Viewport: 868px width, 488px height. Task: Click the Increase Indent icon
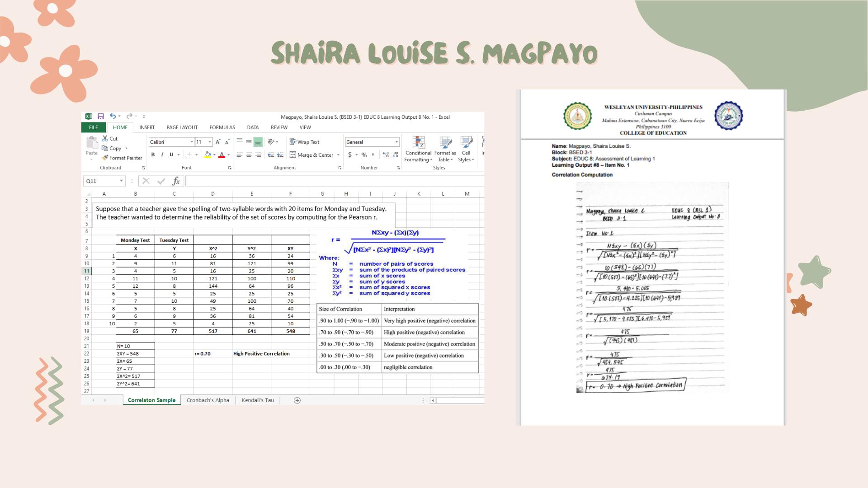280,155
